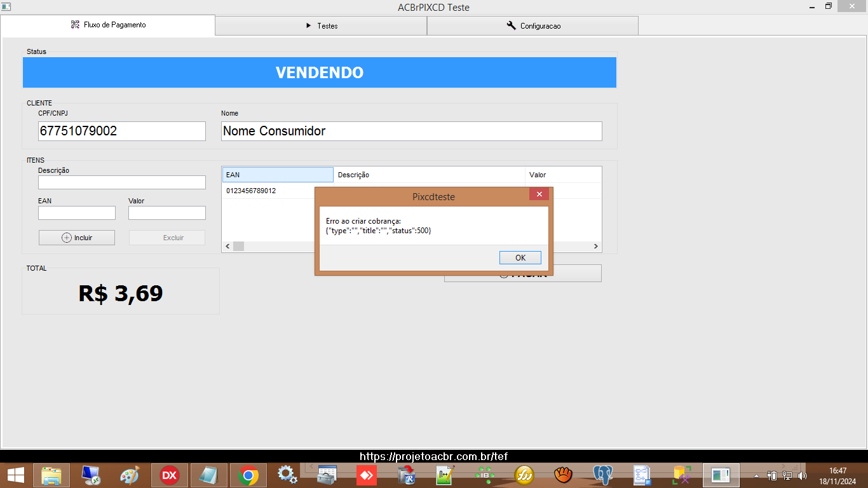The height and width of the screenshot is (488, 868).
Task: Click the Windows Start button
Action: tap(16, 475)
